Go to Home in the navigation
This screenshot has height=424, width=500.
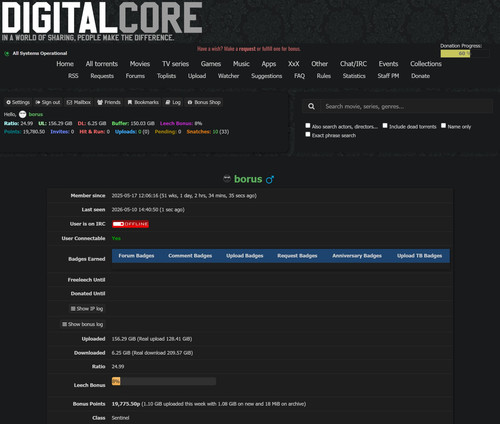[65, 64]
